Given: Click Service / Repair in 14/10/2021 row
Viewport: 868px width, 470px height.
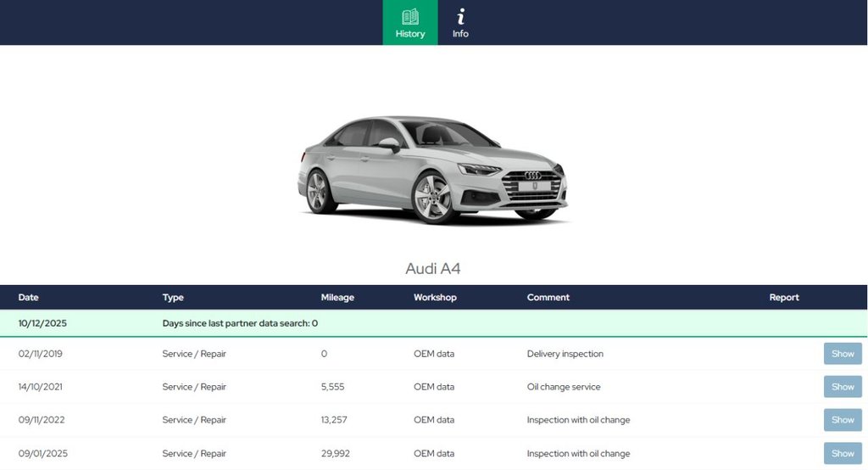Looking at the screenshot, I should [194, 387].
